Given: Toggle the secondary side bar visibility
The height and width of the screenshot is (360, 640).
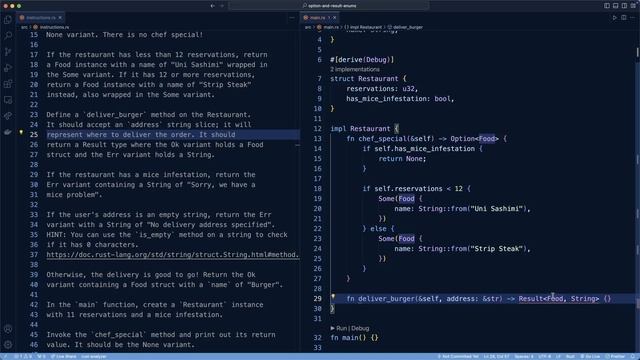Looking at the screenshot, I should pyautogui.click(x=624, y=6).
